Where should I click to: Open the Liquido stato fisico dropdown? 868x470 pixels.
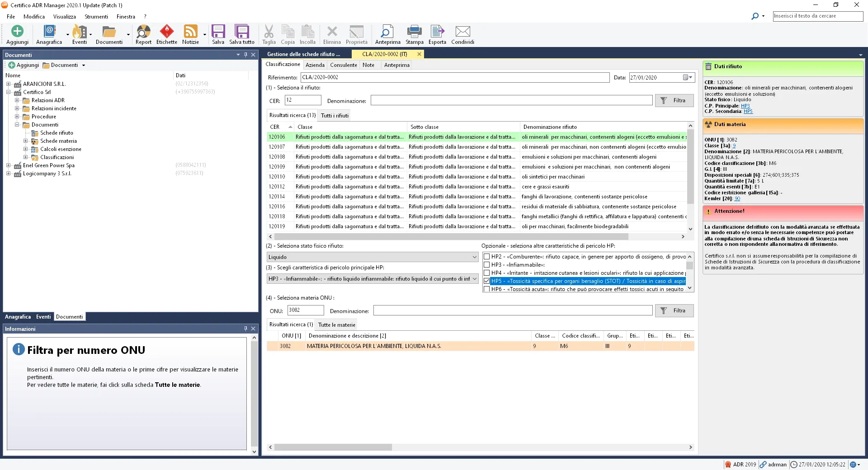click(x=372, y=257)
